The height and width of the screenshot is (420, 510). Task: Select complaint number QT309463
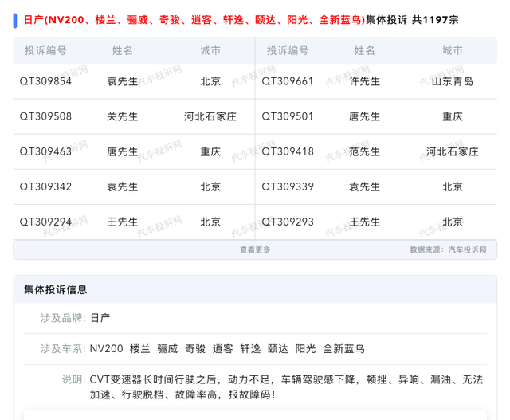tap(45, 151)
